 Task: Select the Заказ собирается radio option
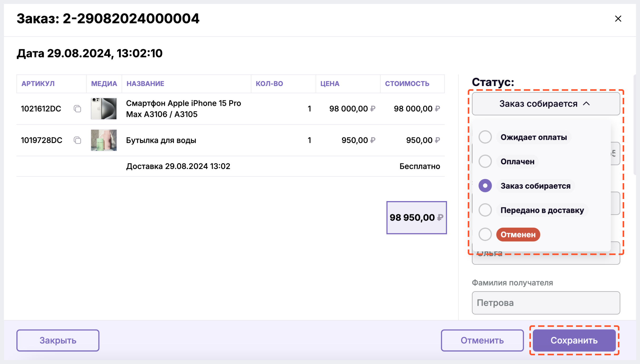tap(485, 186)
